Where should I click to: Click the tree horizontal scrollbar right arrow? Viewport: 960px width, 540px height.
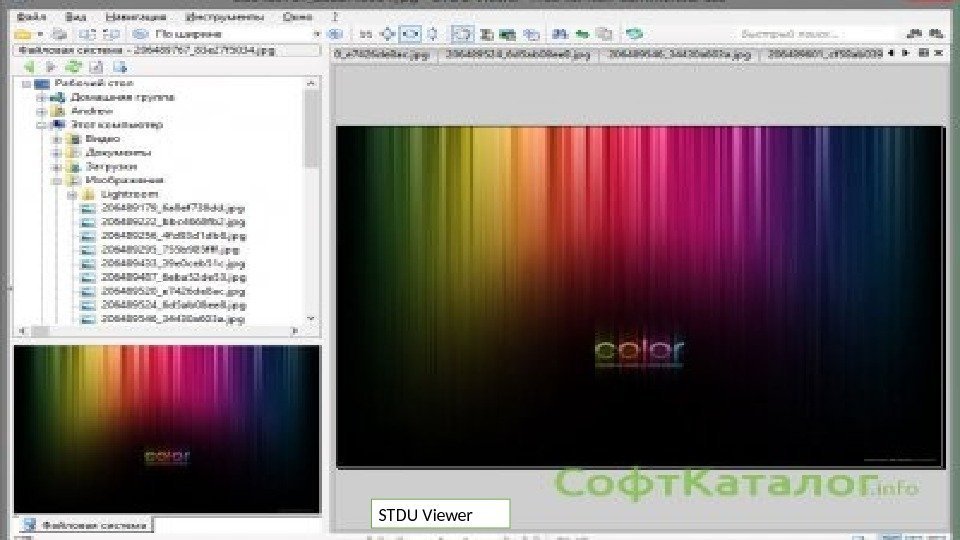[295, 331]
